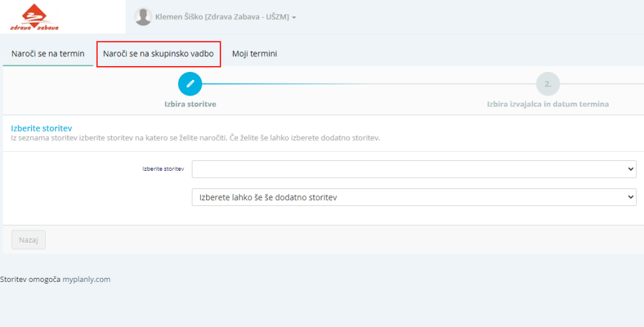
Task: Click the blue Izberite storitev heading
Action: pos(41,128)
